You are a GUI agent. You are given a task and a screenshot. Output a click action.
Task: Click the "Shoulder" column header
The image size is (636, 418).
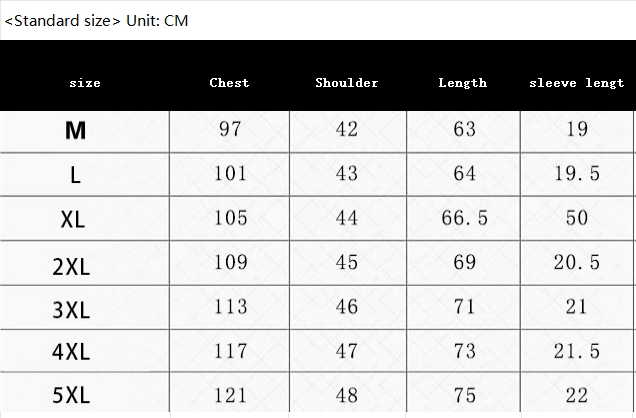click(347, 83)
